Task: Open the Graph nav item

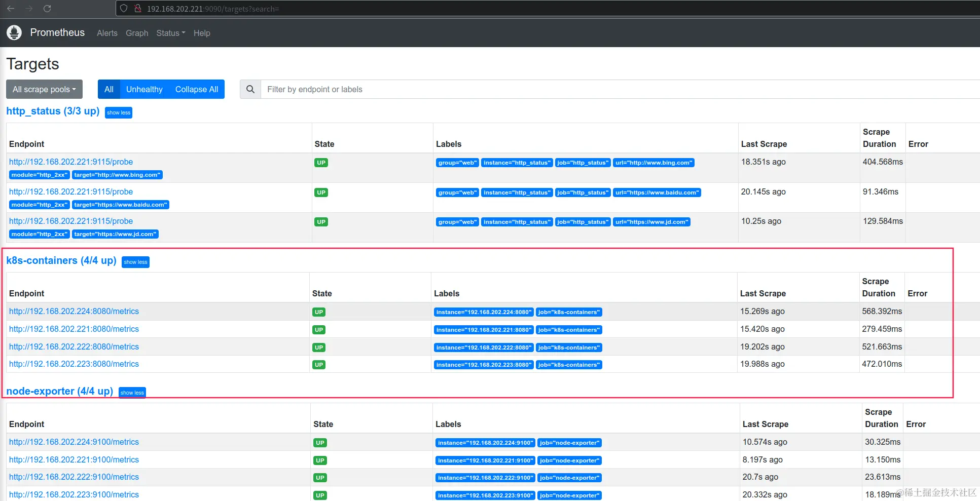Action: [137, 33]
